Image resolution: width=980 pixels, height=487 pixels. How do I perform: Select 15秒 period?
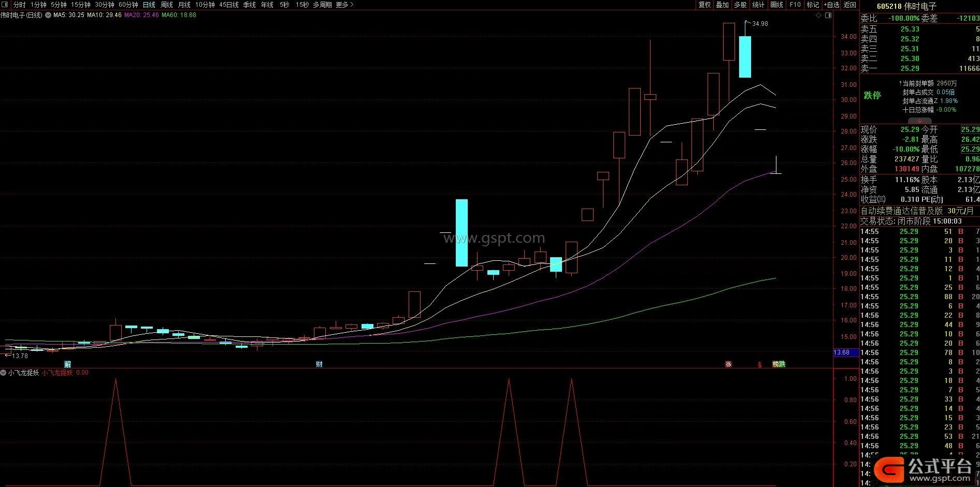point(302,5)
